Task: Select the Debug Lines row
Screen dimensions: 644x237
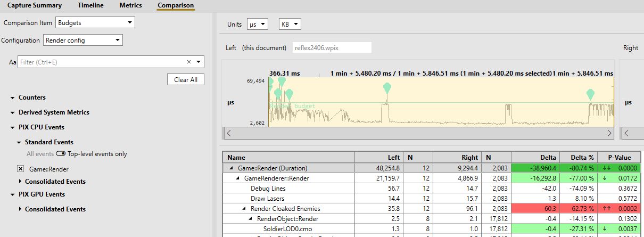Action: [432, 189]
